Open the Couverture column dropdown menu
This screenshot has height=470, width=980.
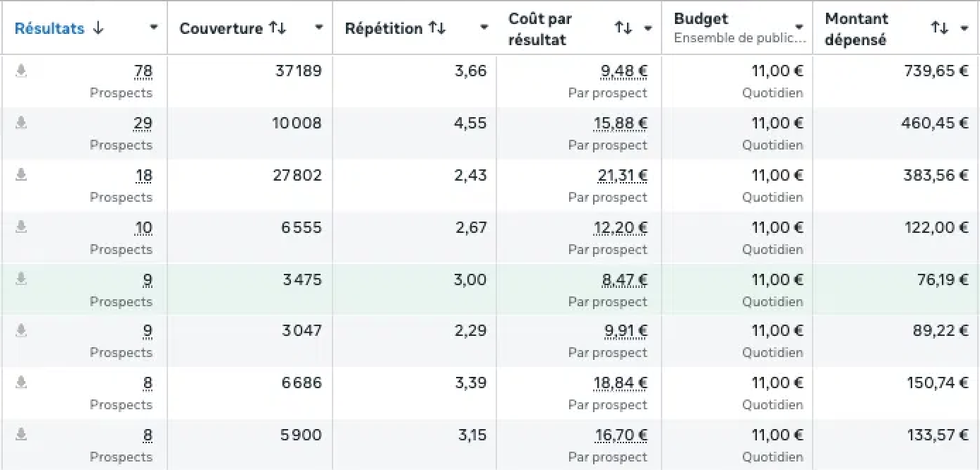318,28
